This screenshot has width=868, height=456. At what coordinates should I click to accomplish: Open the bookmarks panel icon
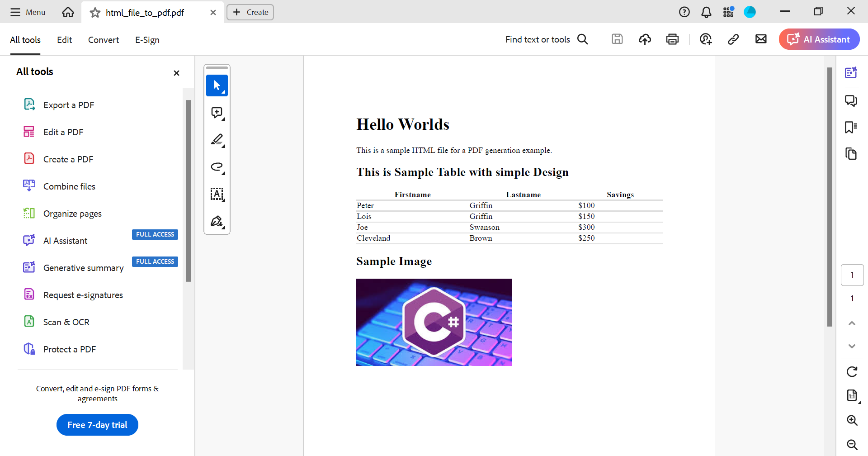coord(851,127)
